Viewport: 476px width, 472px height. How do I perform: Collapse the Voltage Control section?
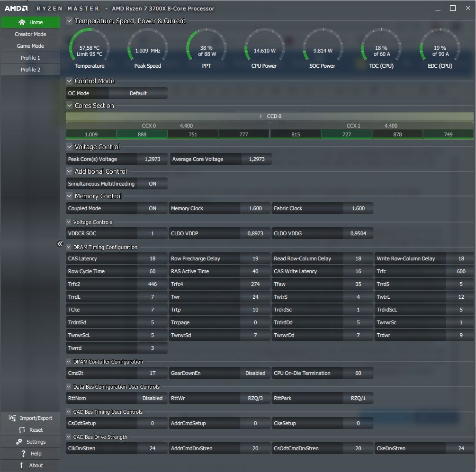(x=69, y=146)
